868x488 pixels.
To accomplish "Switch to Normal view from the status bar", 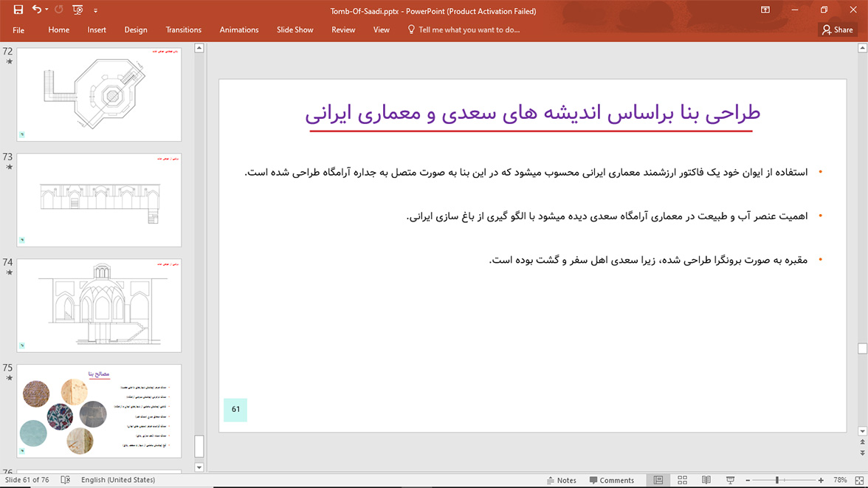I will pyautogui.click(x=658, y=480).
